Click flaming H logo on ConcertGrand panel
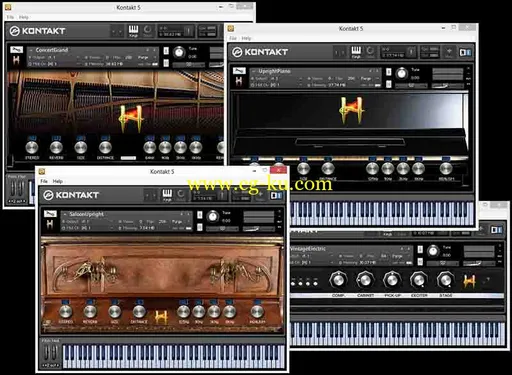This screenshot has height=375, width=512. (x=131, y=118)
